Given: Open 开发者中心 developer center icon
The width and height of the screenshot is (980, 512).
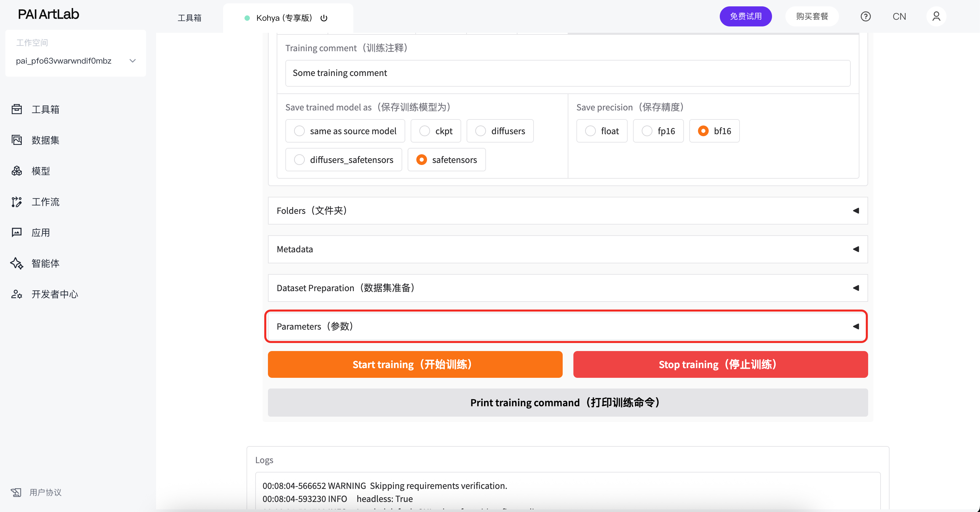Looking at the screenshot, I should click(x=17, y=294).
